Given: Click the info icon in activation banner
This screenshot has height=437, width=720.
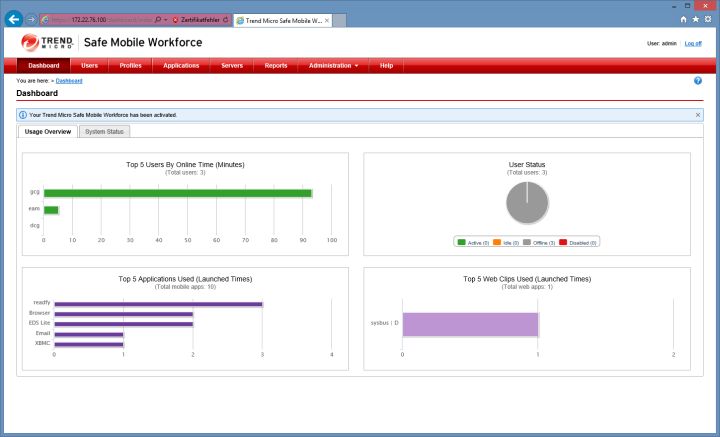Looking at the screenshot, I should tap(23, 115).
